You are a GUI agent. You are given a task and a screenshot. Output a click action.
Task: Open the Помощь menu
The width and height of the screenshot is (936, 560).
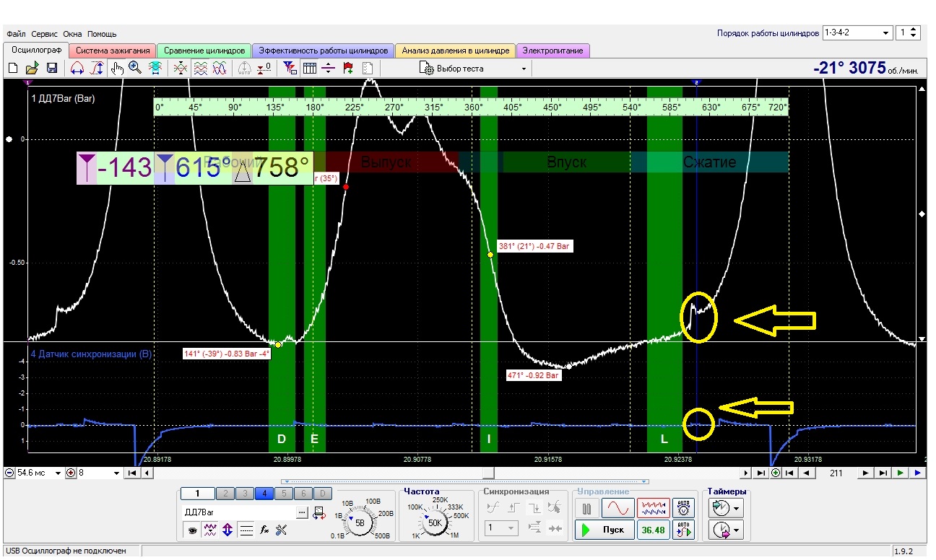click(102, 34)
